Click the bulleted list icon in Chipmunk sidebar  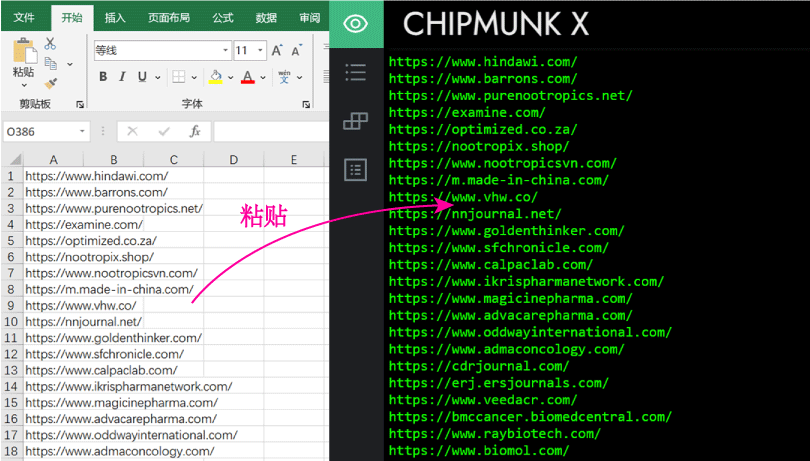click(x=355, y=72)
